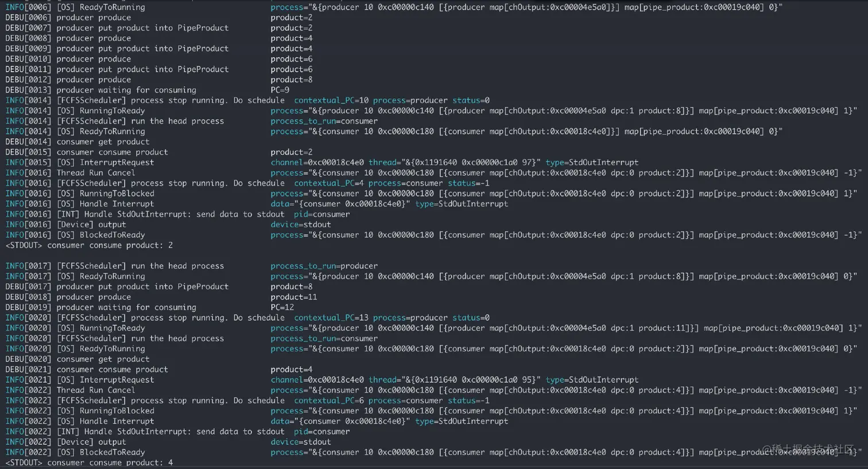Select the product=11 value
The height and width of the screenshot is (469, 868).
294,297
